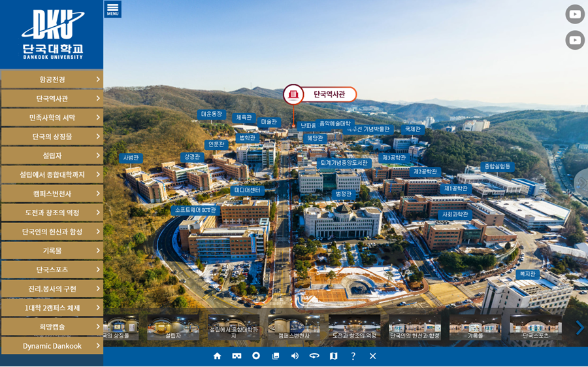588x367 pixels.
Task: Expand 도전과 창조의 역정 sidebar chevron
Action: [x=98, y=213]
